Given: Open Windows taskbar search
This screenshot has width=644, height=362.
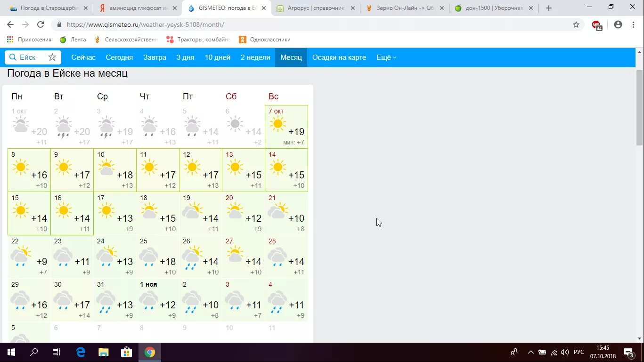Looking at the screenshot, I should pos(34,352).
